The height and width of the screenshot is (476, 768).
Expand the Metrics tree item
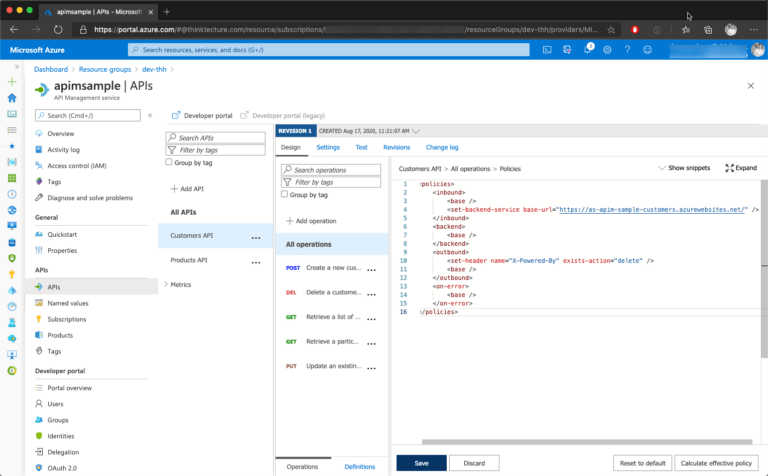click(x=166, y=285)
